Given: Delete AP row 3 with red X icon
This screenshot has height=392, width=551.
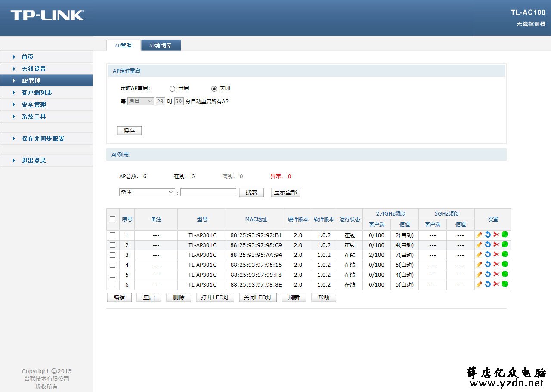Looking at the screenshot, I should click(x=496, y=254).
